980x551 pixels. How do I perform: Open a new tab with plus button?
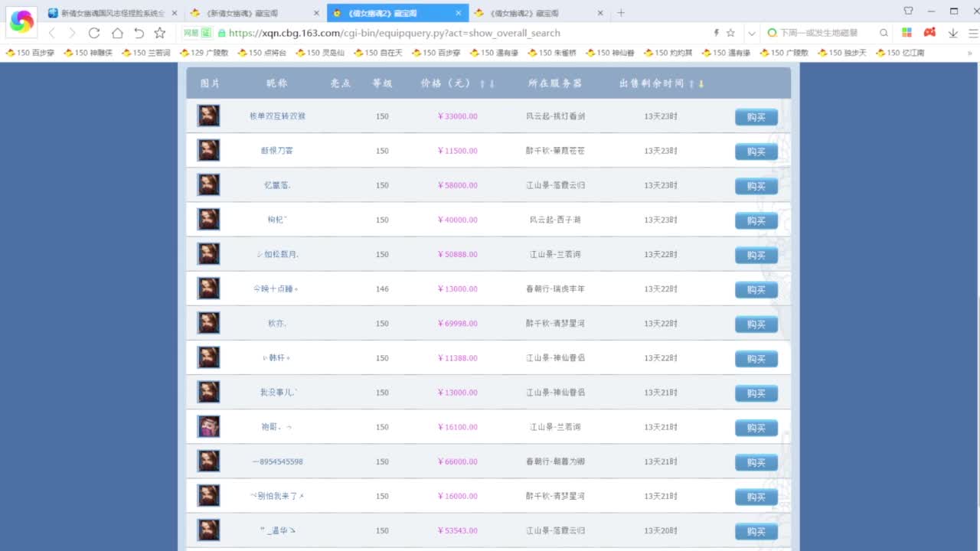click(621, 13)
